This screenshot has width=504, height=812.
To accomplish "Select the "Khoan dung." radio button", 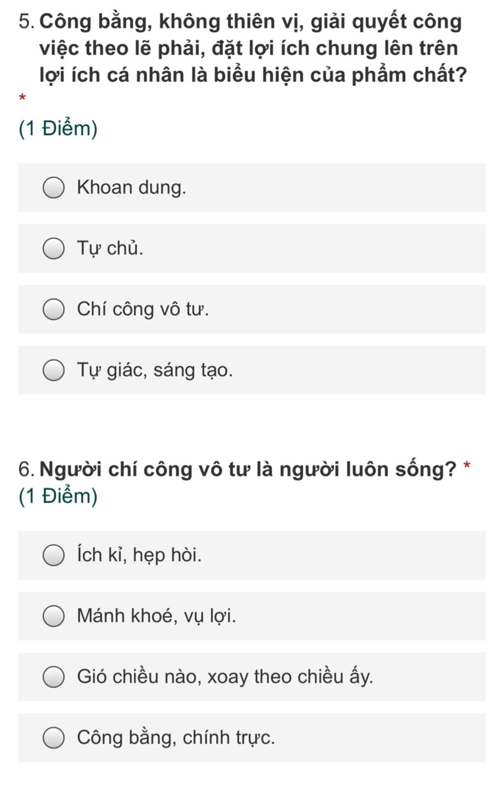I will pyautogui.click(x=54, y=187).
